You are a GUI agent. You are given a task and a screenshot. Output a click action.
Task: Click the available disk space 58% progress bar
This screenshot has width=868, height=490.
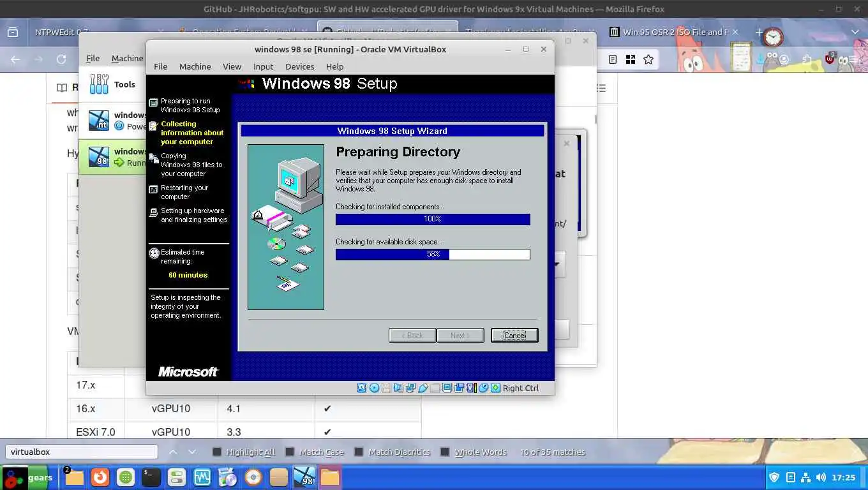(x=433, y=254)
